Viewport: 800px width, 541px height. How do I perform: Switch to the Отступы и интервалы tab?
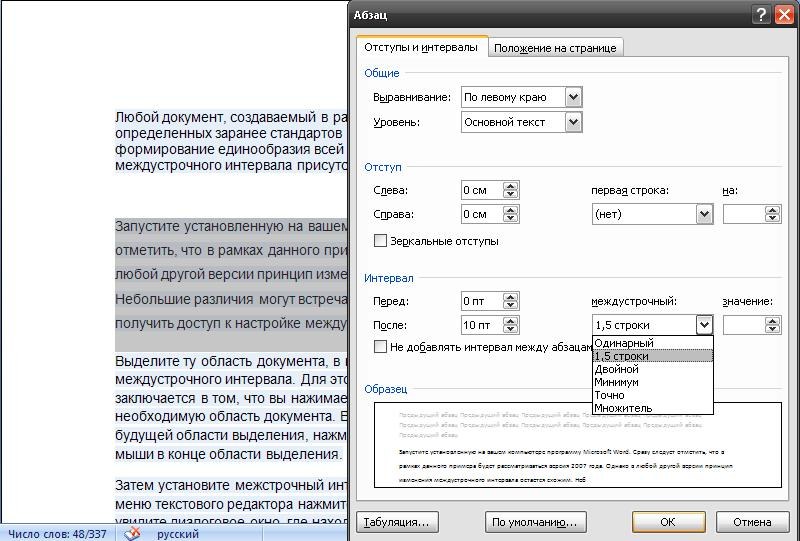[x=421, y=47]
